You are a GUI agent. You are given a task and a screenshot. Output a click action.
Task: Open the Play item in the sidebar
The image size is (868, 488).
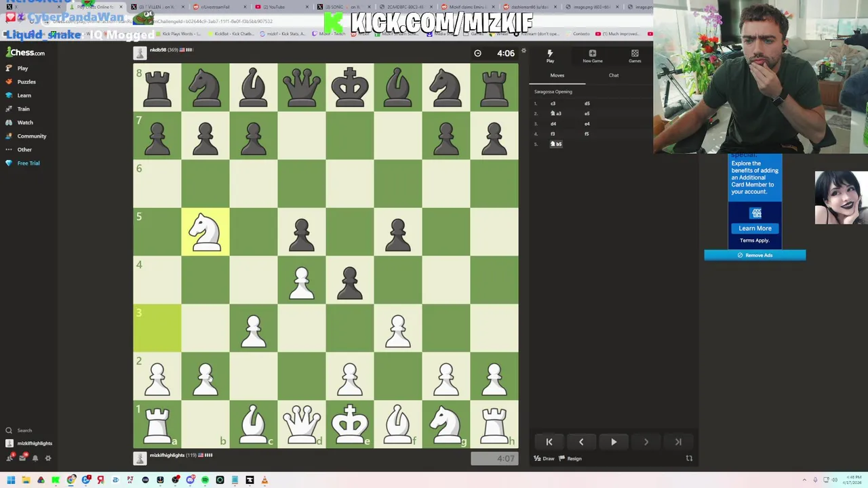coord(18,68)
